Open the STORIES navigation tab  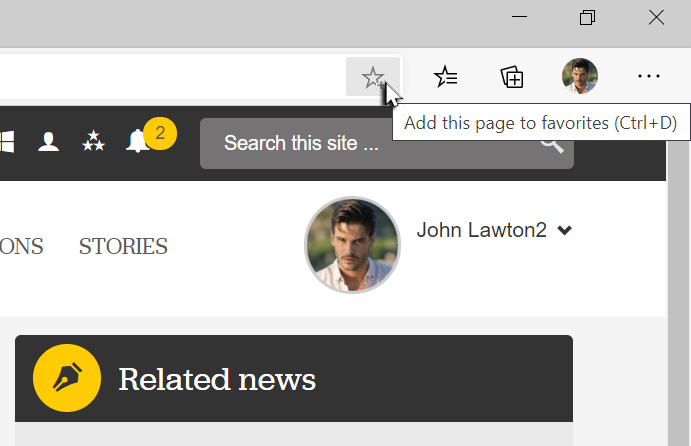pyautogui.click(x=123, y=246)
